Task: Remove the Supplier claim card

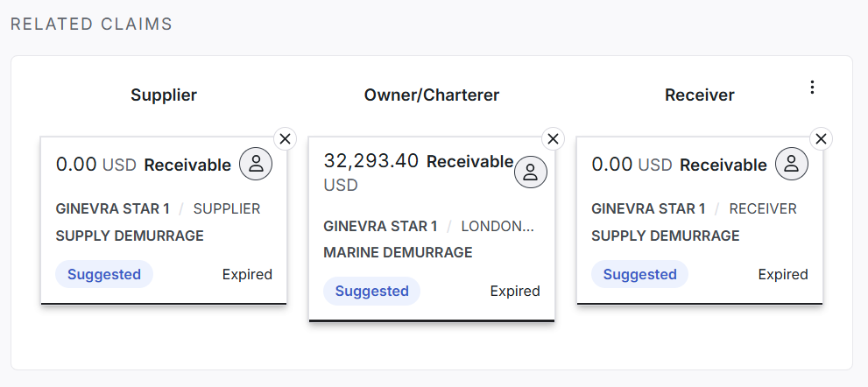Action: pyautogui.click(x=286, y=138)
